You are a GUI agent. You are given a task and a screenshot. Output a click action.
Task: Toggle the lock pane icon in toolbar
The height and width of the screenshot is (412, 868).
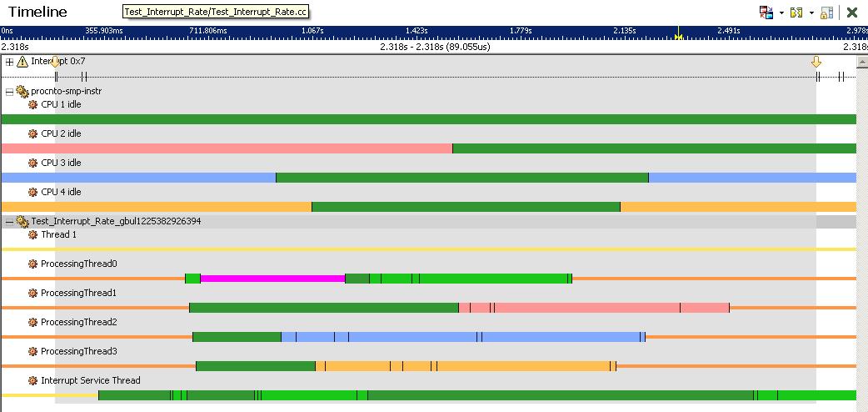826,13
